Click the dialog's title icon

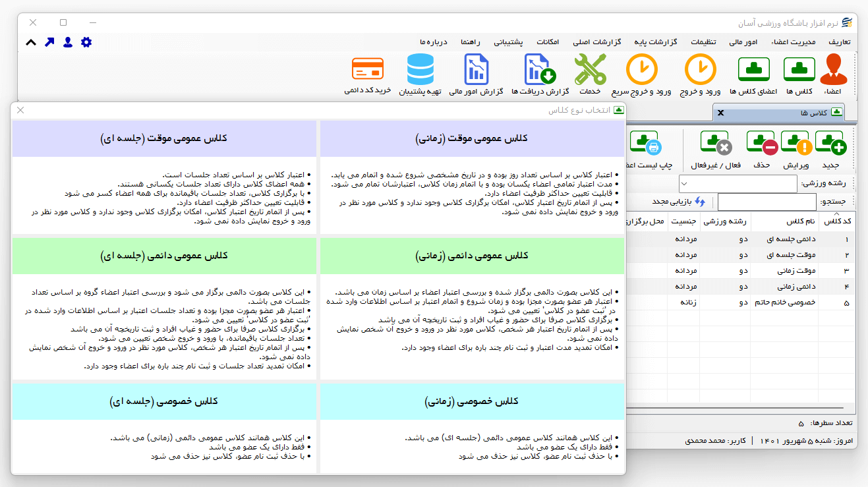(618, 110)
